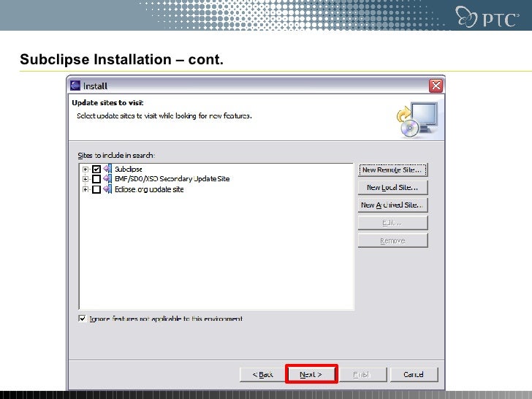Image resolution: width=532 pixels, height=399 pixels.
Task: Tick the Eclipse.org update site checkbox
Action: [96, 189]
